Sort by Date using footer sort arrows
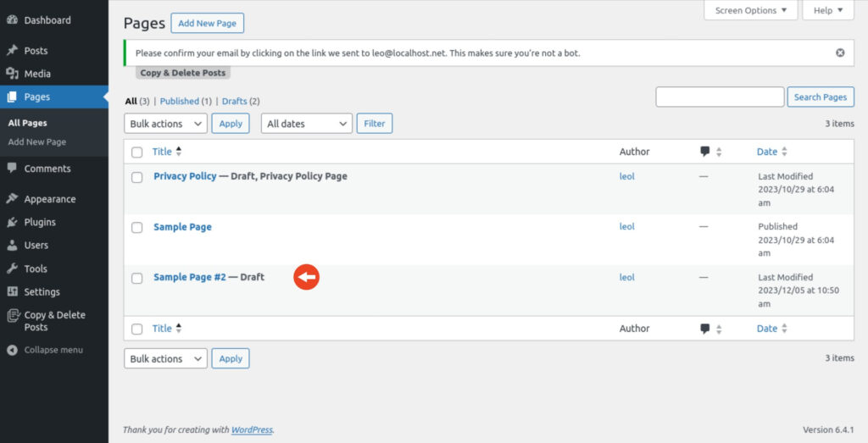The width and height of the screenshot is (868, 443). pos(784,329)
